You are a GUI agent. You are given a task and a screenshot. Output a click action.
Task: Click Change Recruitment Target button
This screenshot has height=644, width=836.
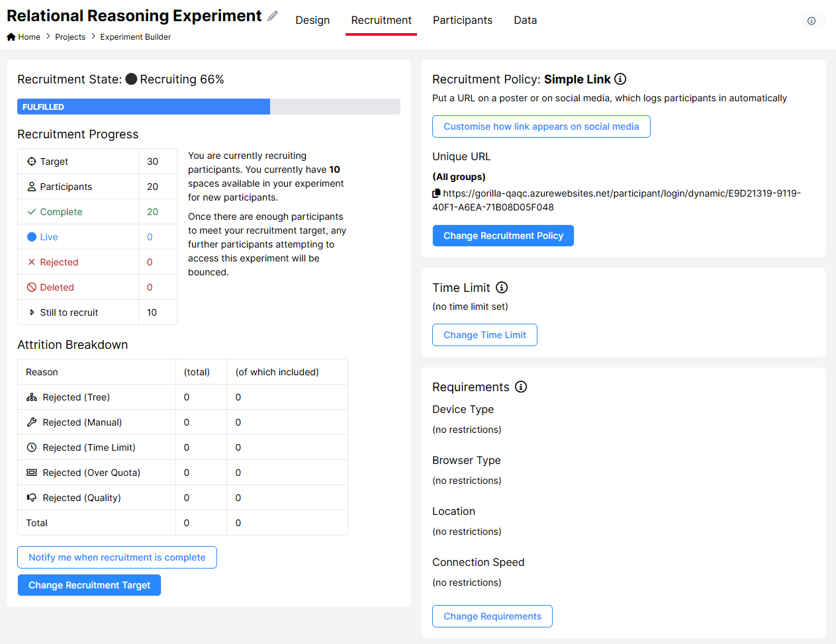click(89, 585)
